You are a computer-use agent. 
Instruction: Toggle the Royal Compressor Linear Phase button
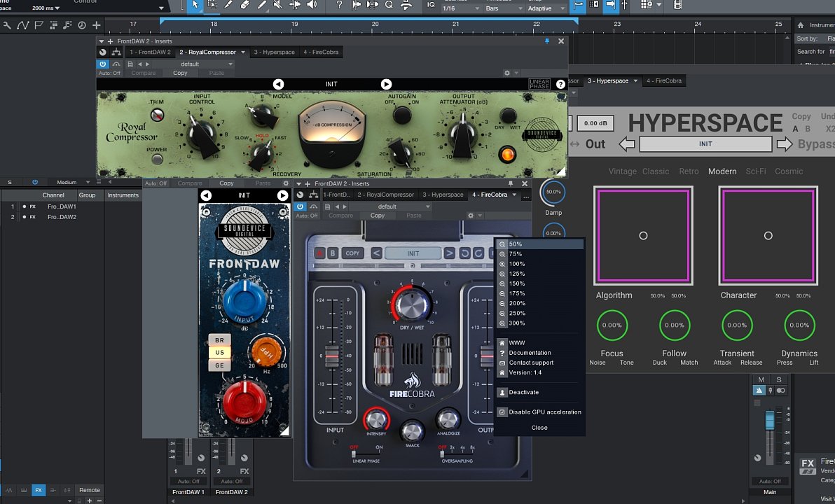tap(539, 84)
